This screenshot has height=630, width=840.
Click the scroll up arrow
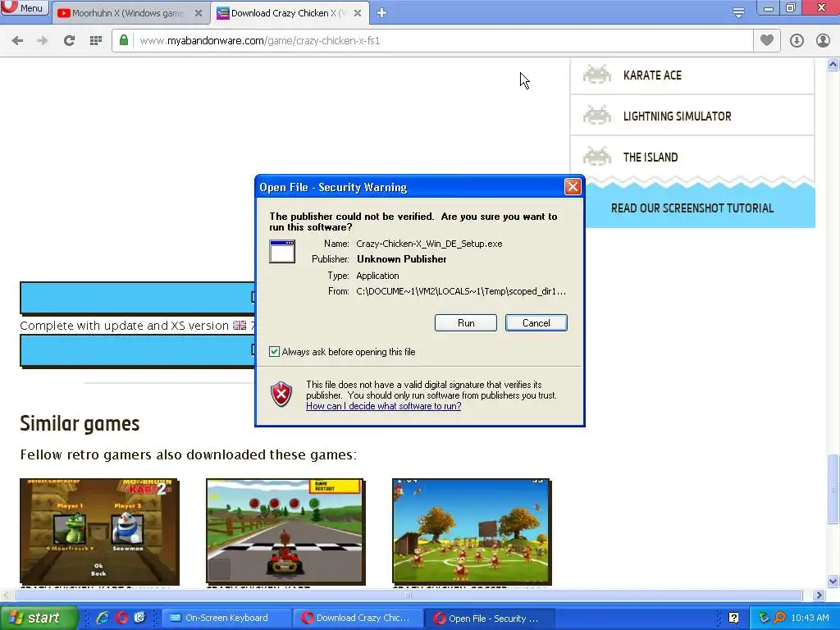833,65
